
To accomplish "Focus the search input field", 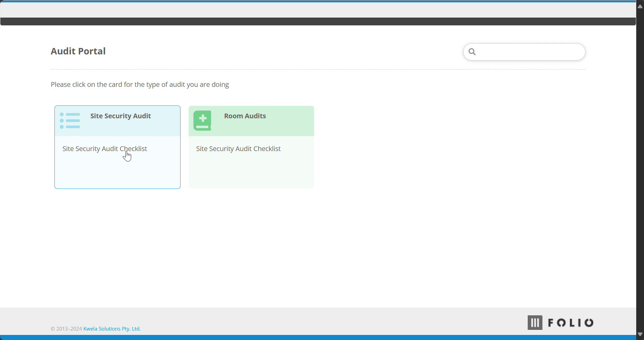I will pyautogui.click(x=524, y=52).
